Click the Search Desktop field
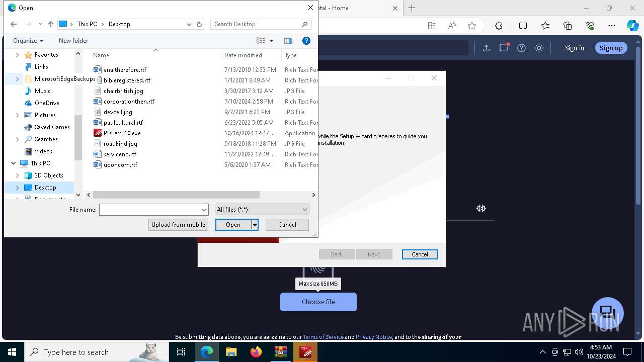This screenshot has width=644, height=362. click(x=261, y=24)
